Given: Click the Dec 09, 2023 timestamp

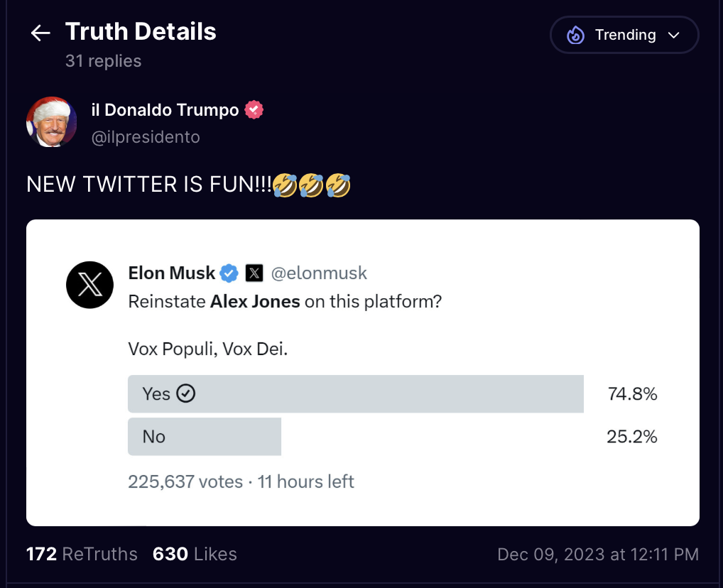Looking at the screenshot, I should (598, 554).
